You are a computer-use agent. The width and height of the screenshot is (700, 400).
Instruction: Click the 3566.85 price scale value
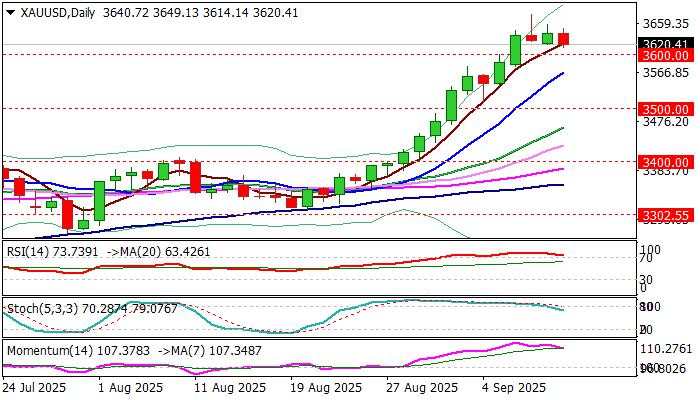coord(666,72)
